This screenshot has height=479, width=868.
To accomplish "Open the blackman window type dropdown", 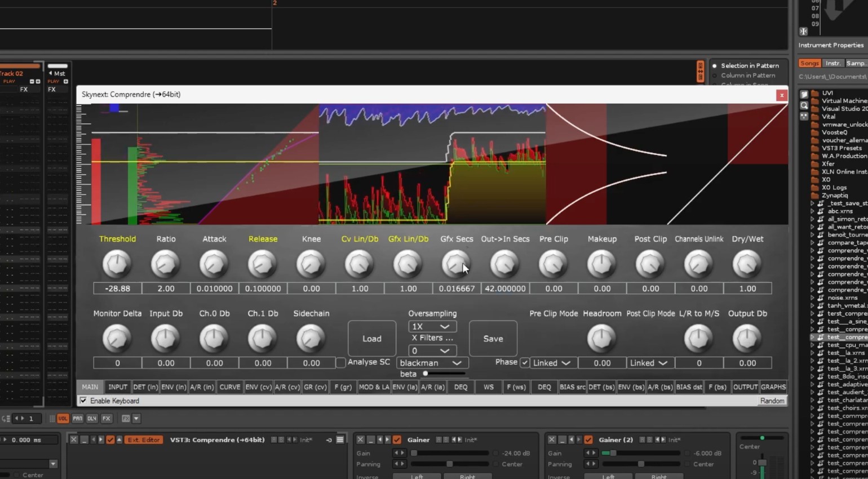I will 432,363.
